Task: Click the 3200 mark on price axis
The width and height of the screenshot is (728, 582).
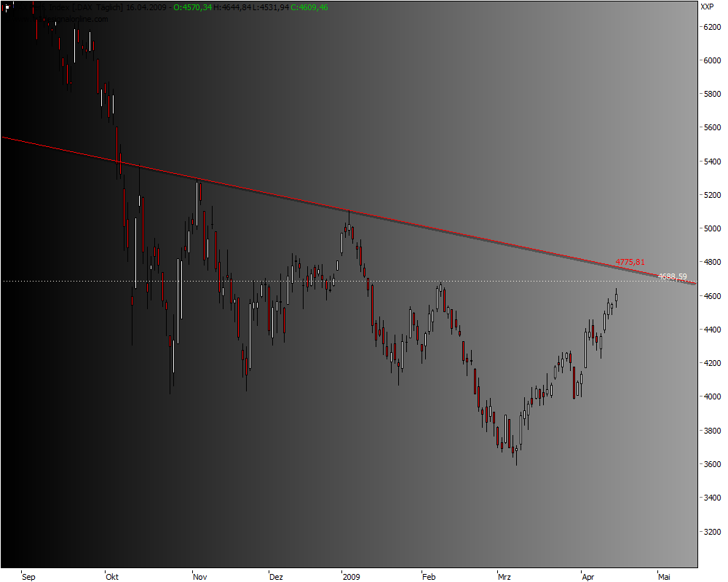Action: (x=713, y=532)
